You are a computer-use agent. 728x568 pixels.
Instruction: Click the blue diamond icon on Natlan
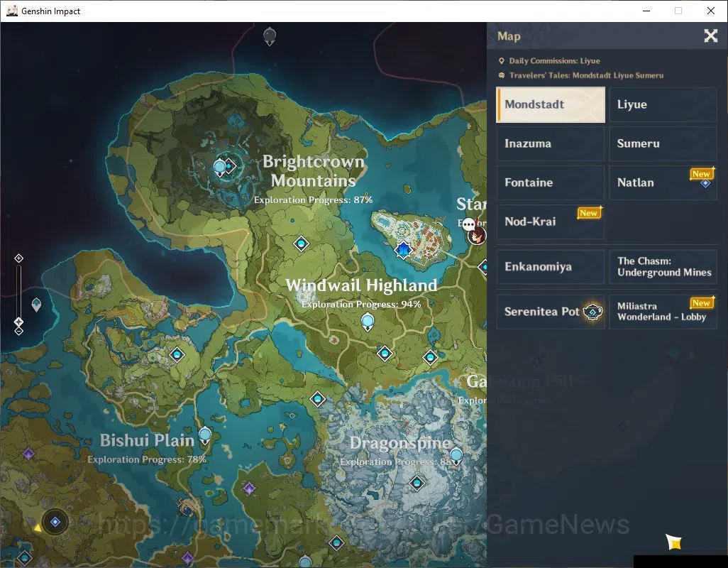(705, 183)
